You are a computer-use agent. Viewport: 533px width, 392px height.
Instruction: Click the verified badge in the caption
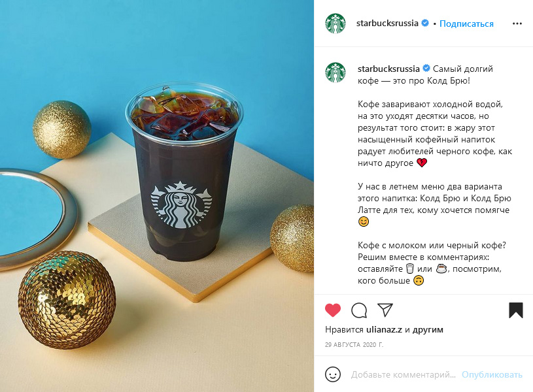pos(426,69)
